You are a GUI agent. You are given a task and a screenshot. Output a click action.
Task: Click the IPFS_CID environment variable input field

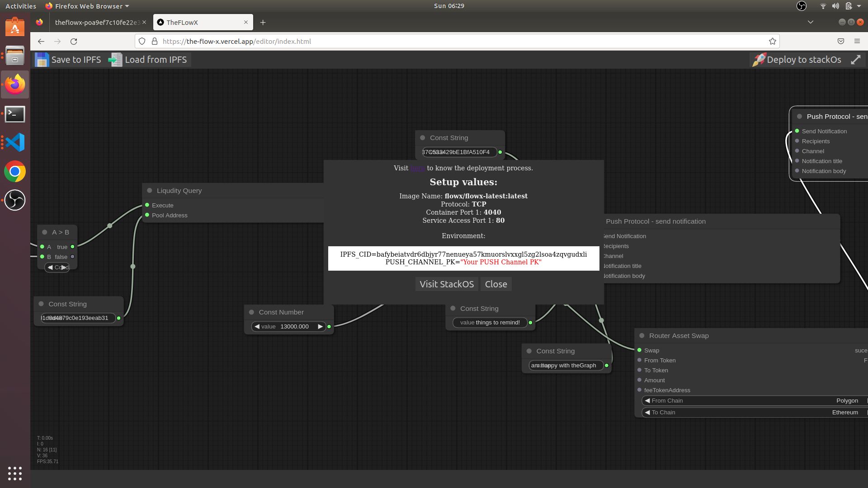[463, 254]
